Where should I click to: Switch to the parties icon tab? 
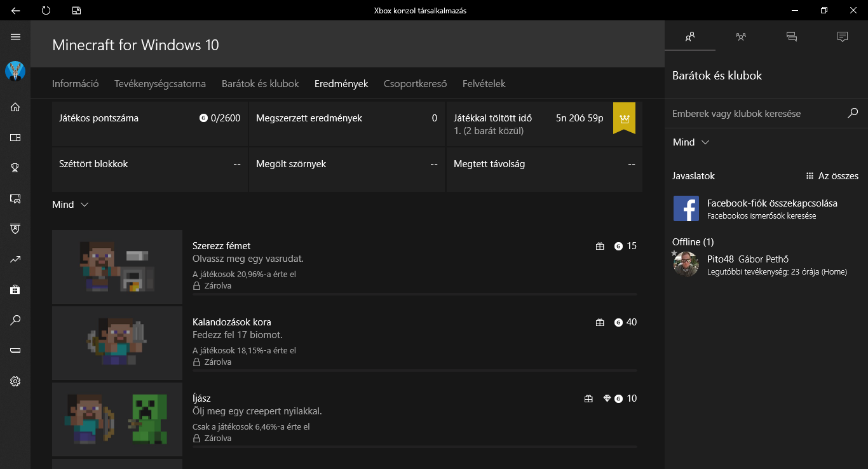740,37
